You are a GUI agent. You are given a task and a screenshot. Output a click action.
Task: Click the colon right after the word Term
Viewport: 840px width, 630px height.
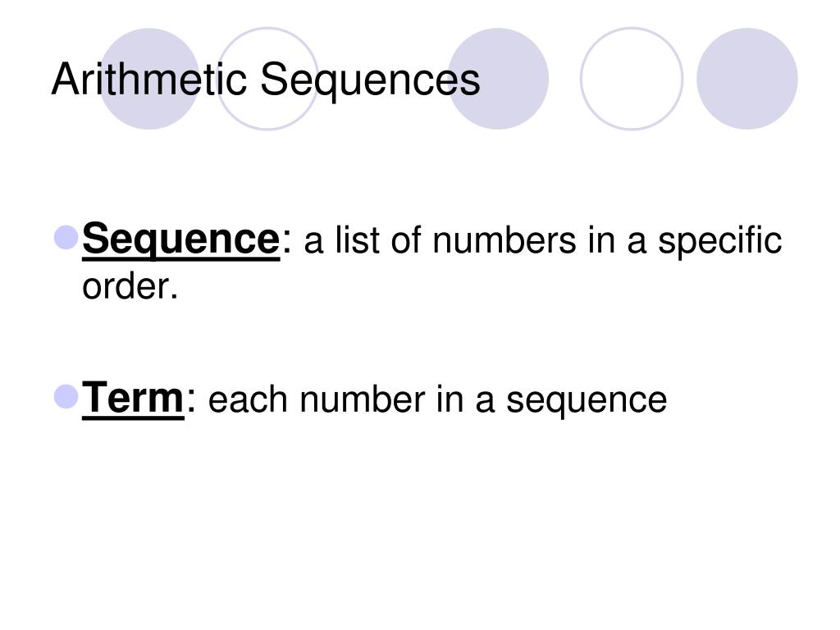click(x=191, y=402)
